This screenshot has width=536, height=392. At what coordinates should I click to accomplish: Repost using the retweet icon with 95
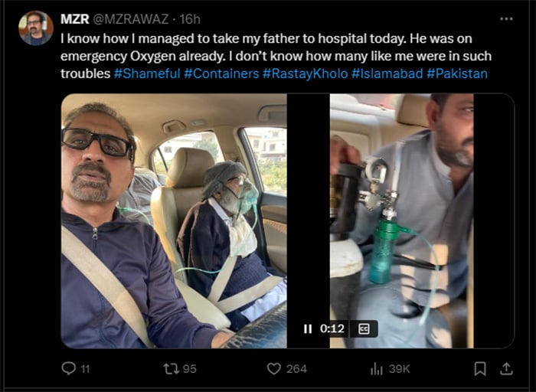(x=172, y=369)
